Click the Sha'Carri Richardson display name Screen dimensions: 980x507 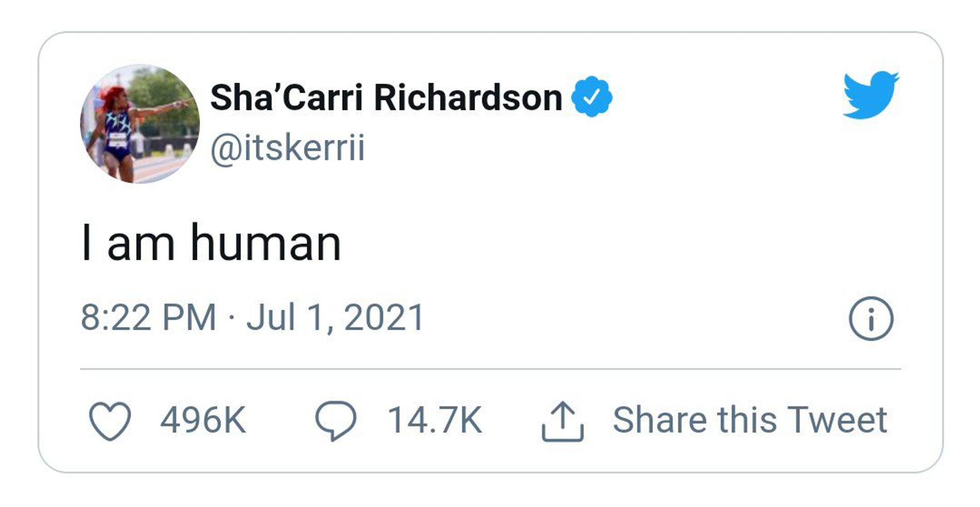(386, 97)
